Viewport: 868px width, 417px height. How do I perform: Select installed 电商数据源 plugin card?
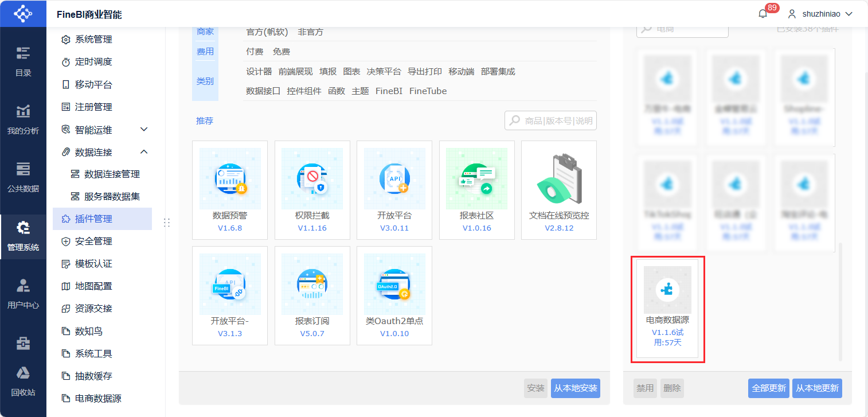[667, 309]
